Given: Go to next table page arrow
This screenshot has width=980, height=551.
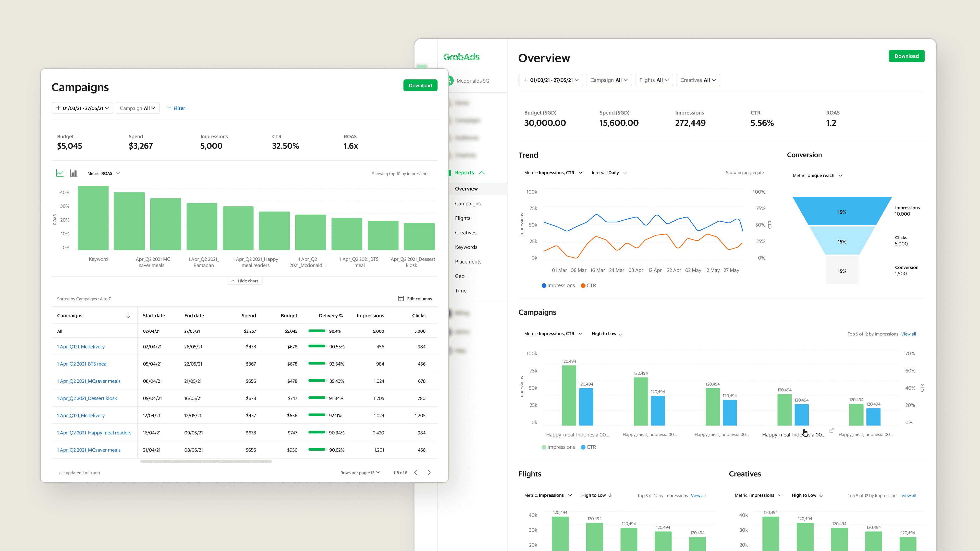Looking at the screenshot, I should [x=429, y=472].
